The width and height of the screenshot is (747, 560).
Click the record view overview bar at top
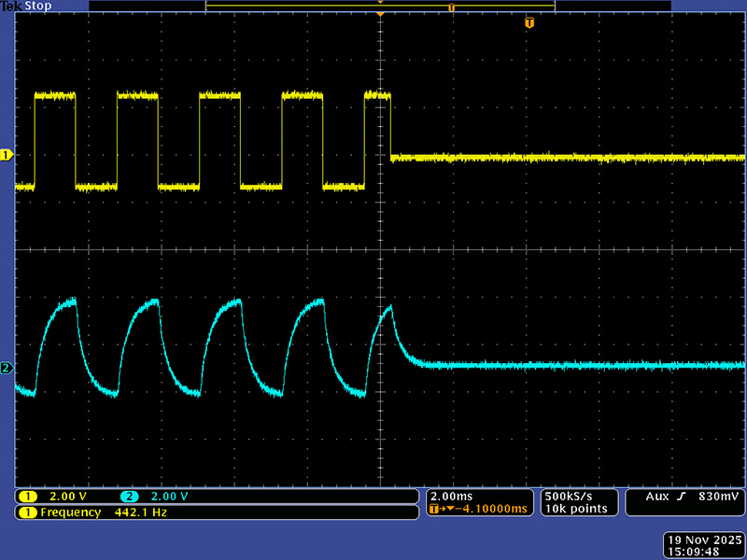pos(380,7)
